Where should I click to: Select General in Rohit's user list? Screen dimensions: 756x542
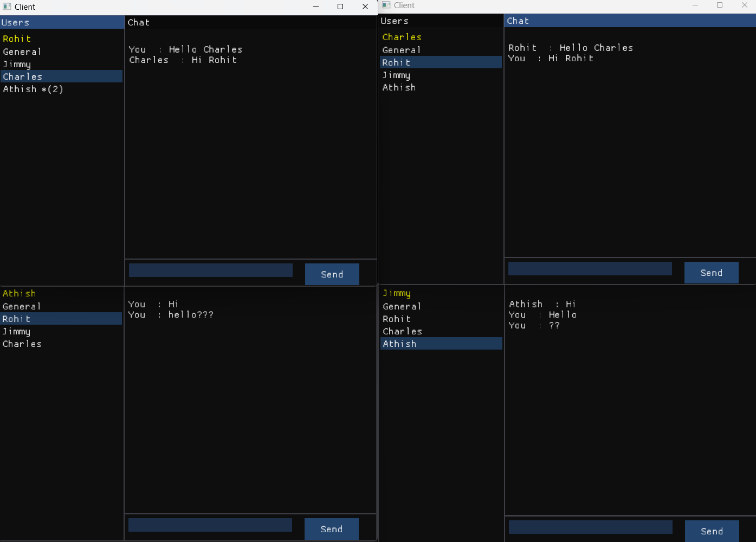(61, 51)
